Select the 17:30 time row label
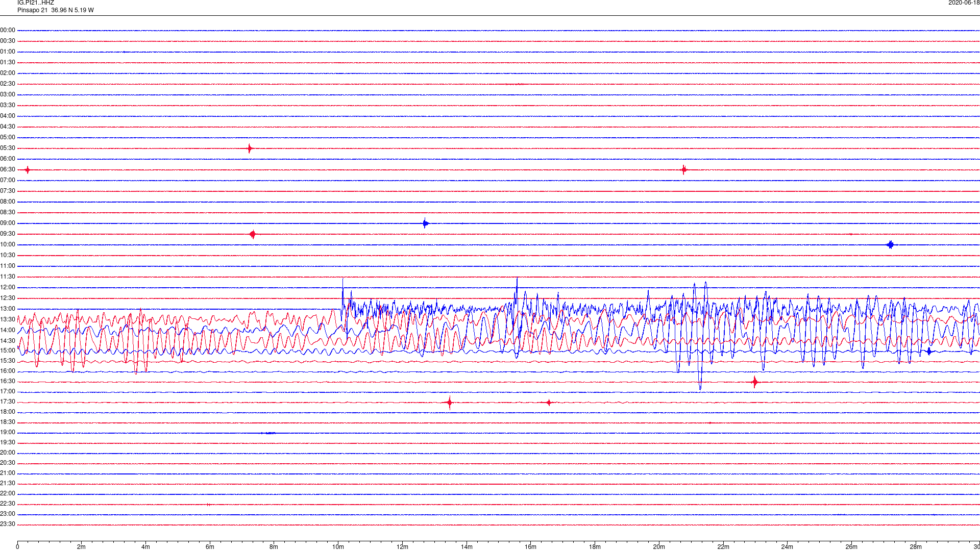 pos(8,402)
